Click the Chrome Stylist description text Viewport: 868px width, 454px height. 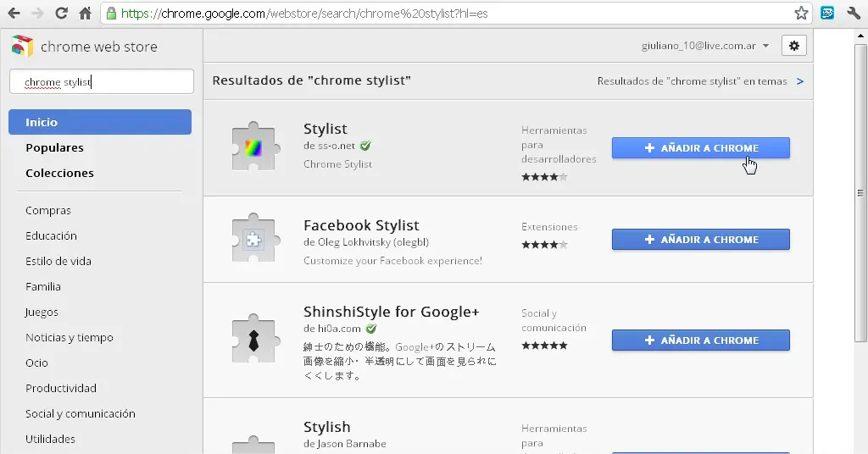pos(337,164)
